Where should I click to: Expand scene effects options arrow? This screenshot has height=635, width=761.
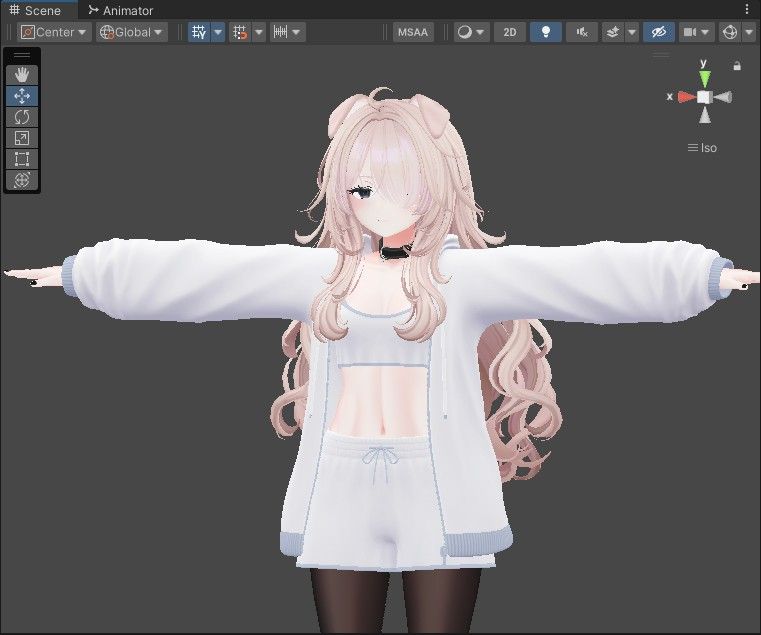click(x=632, y=32)
